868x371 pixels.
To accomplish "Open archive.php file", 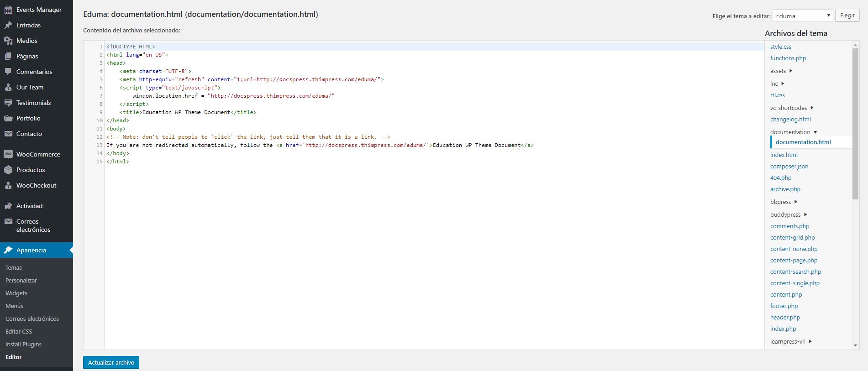I will pos(785,189).
